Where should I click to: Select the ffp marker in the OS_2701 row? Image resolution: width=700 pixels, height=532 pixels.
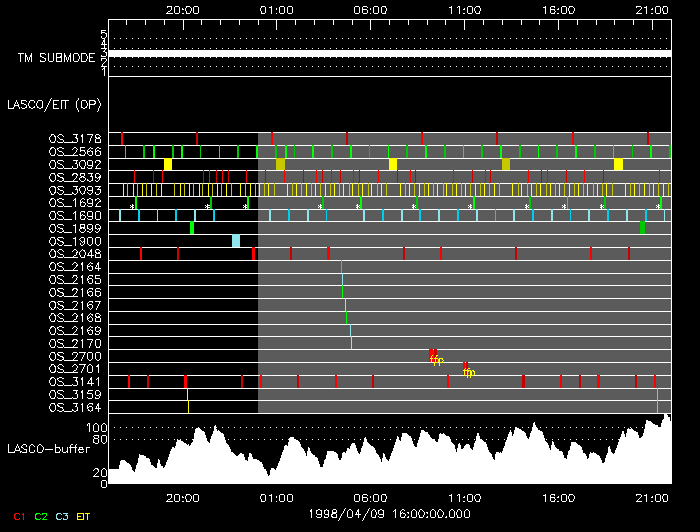pos(468,371)
